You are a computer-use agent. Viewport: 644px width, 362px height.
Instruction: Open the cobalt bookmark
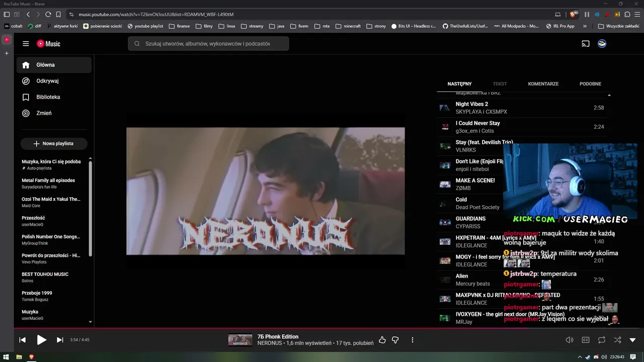click(13, 26)
